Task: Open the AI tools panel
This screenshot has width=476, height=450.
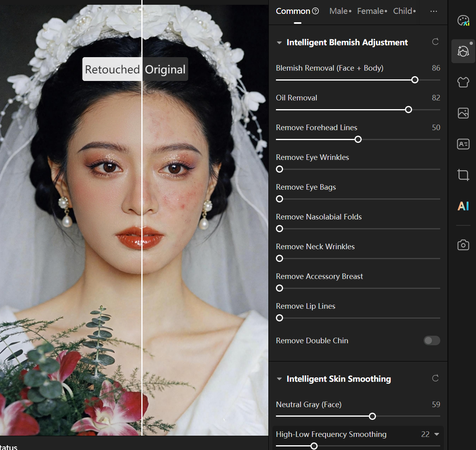Action: 463,206
